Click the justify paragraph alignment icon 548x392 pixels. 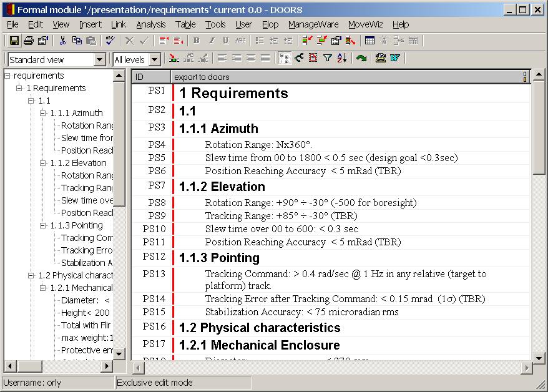(265, 58)
